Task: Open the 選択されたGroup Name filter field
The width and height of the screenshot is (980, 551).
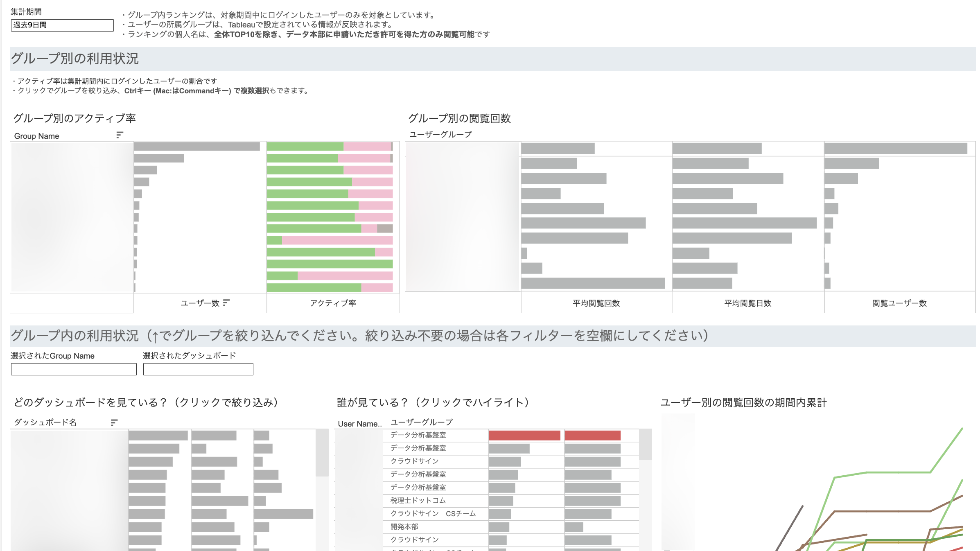Action: (x=73, y=369)
